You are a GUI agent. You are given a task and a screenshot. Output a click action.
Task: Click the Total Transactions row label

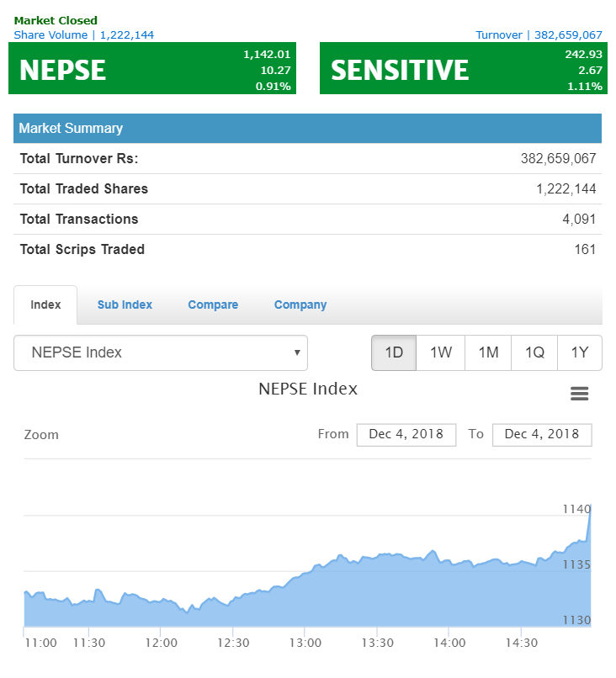79,220
